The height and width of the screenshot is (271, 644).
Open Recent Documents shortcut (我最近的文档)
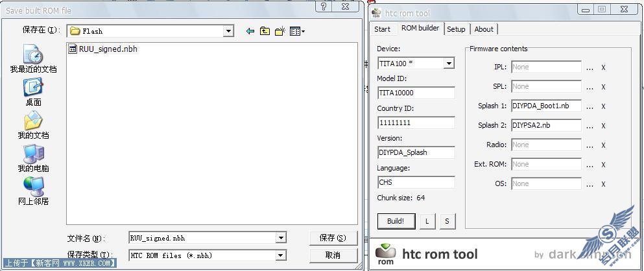pos(34,60)
